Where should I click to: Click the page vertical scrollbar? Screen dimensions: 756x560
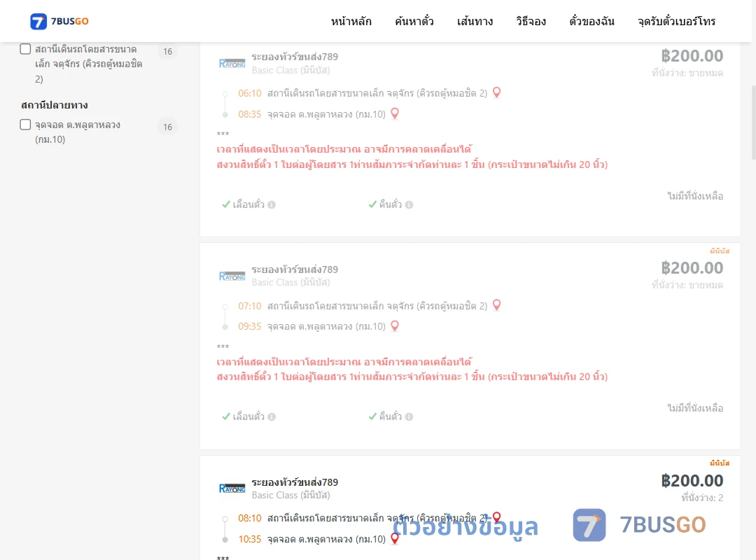[754, 122]
